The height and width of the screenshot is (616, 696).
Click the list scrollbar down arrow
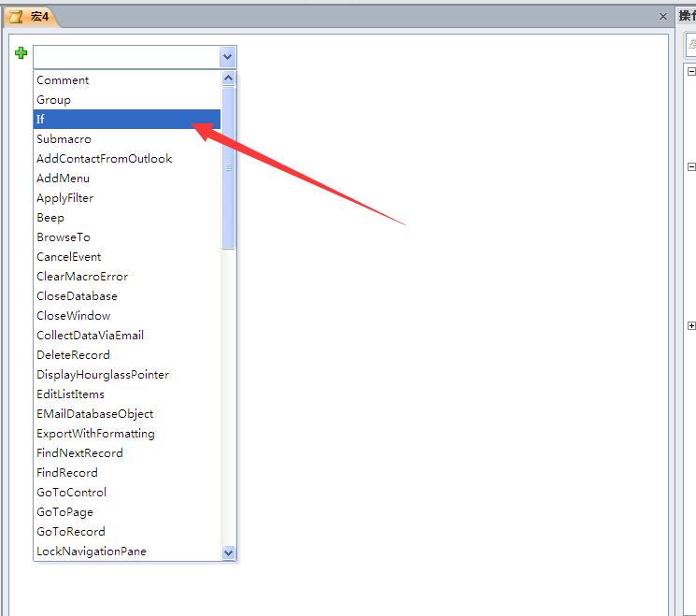(x=228, y=553)
